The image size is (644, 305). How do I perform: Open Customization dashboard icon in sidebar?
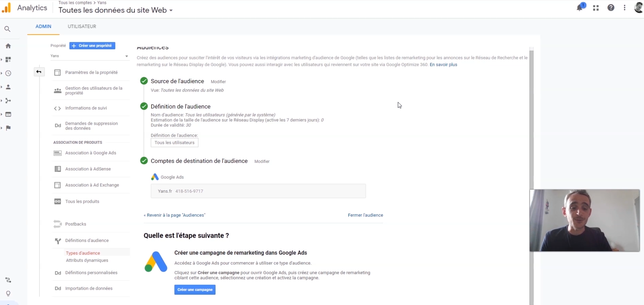coord(8,60)
